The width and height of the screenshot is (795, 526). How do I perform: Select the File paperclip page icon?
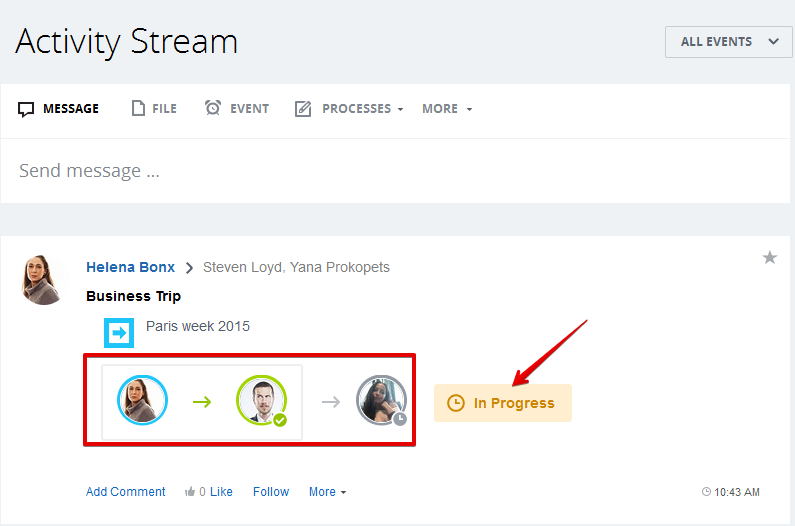pyautogui.click(x=138, y=108)
